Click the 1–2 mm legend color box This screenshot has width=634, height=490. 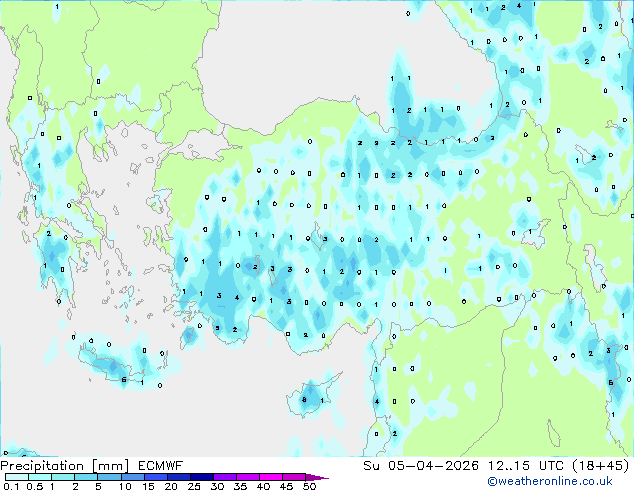tap(63, 477)
